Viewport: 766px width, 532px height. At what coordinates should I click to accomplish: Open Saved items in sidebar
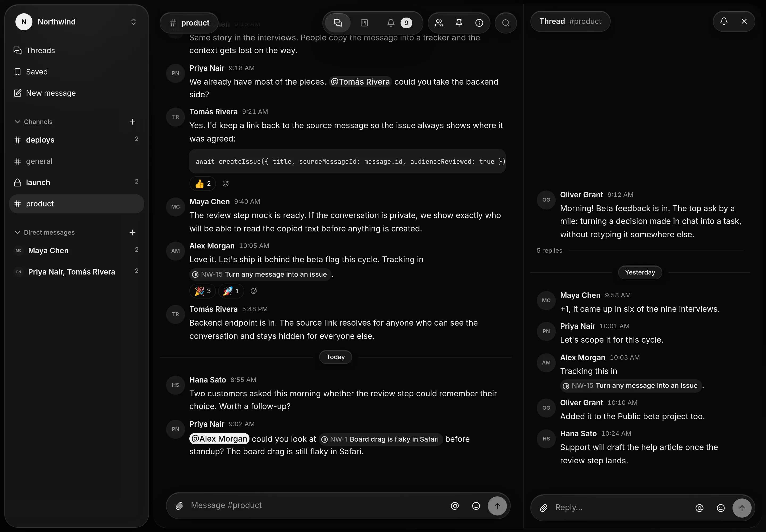(x=76, y=72)
